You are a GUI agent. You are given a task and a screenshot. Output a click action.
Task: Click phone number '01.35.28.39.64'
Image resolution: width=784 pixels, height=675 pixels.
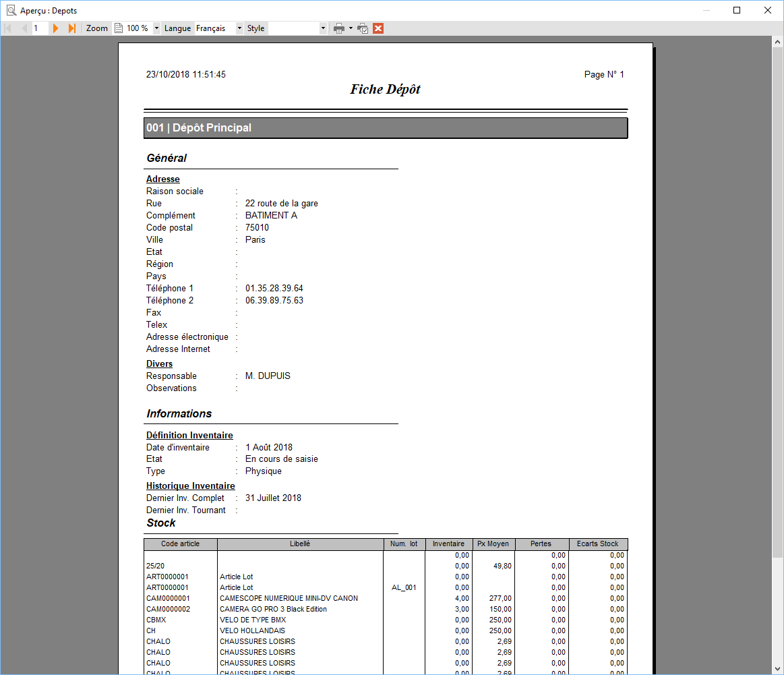coord(274,289)
